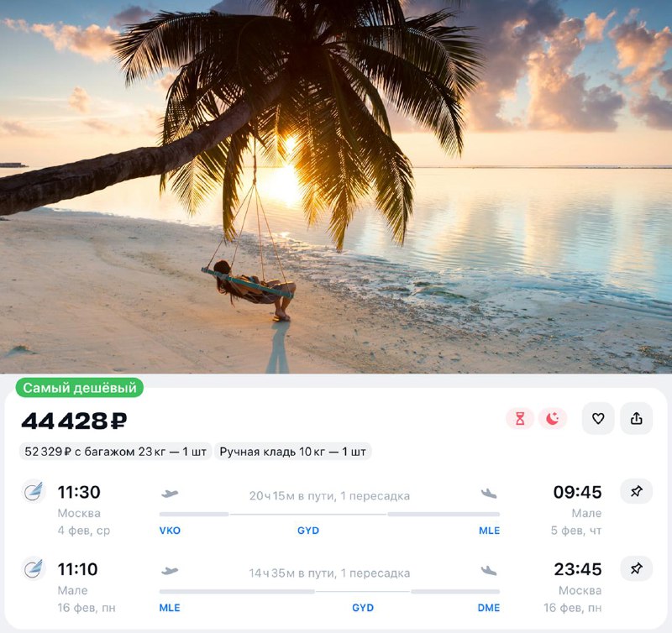The width and height of the screenshot is (672, 633).
Task: Click the heart favorite icon
Action: [x=598, y=418]
